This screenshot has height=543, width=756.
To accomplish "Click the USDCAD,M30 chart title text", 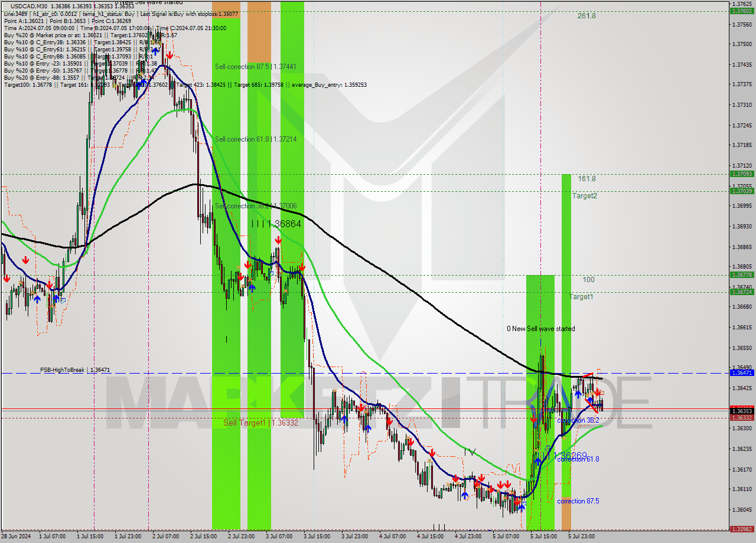I will [30, 6].
